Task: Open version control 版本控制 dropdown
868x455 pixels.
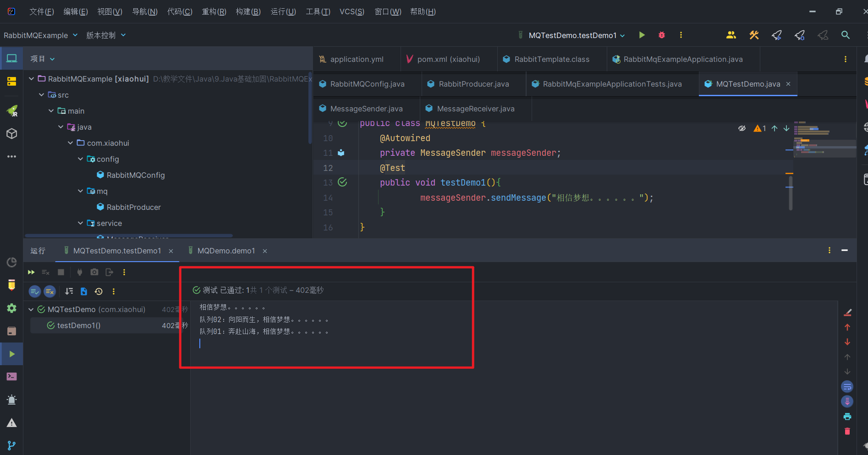Action: (106, 35)
